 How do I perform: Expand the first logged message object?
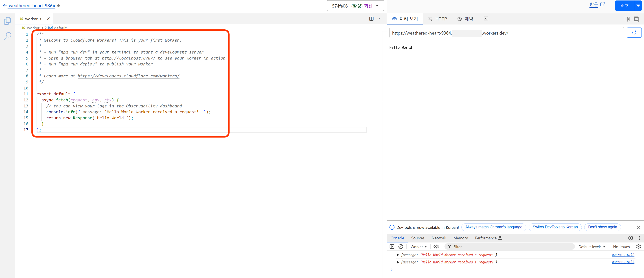coord(398,255)
